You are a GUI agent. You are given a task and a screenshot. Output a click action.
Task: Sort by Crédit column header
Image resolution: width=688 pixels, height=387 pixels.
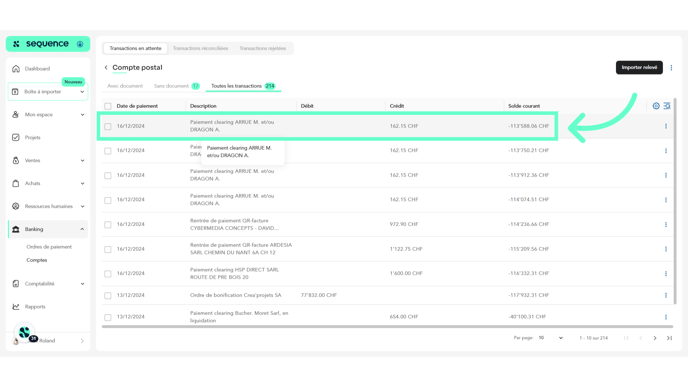[397, 106]
